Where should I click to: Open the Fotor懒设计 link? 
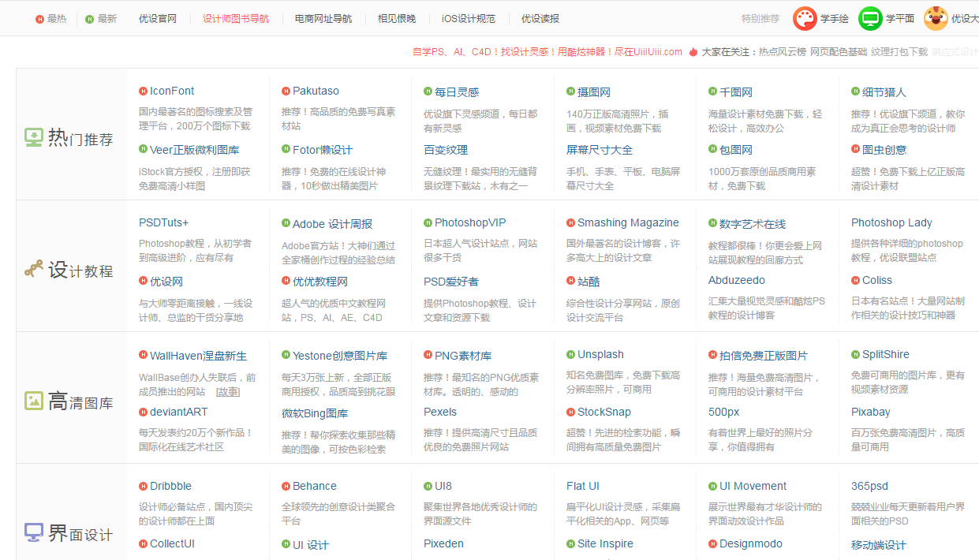click(323, 150)
